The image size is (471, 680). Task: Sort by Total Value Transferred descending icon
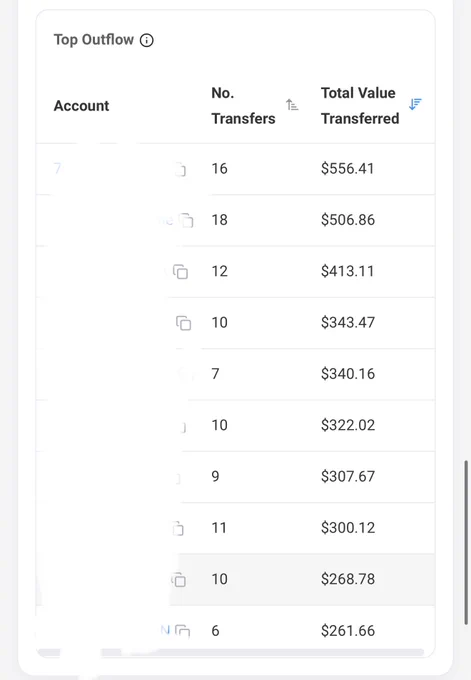click(415, 104)
